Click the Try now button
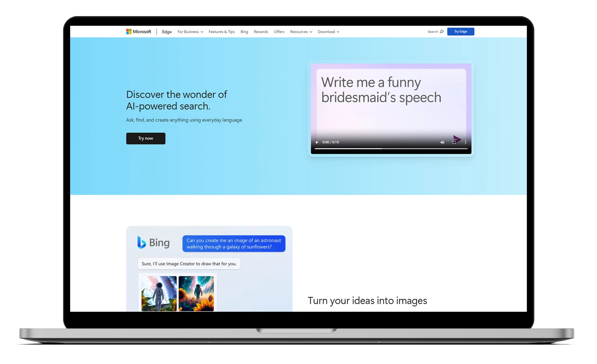Image resolution: width=597 pixels, height=364 pixels. [146, 139]
